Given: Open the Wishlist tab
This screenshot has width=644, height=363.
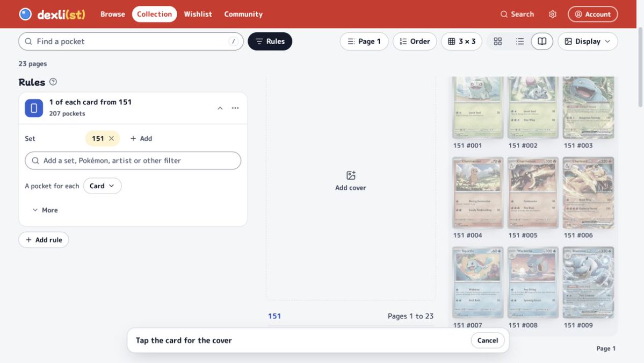Looking at the screenshot, I should tap(198, 14).
